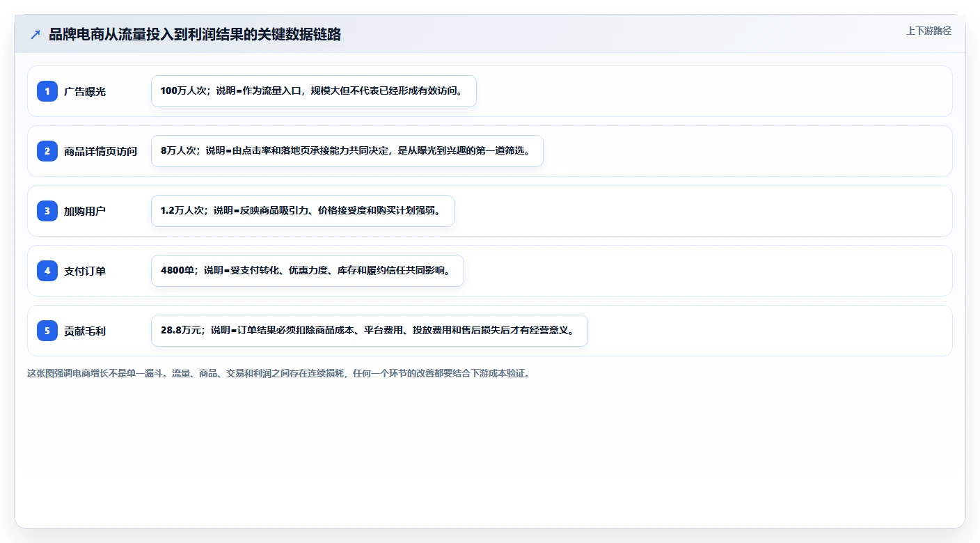The width and height of the screenshot is (980, 543).
Task: Click the 加购用户 step label
Action: 85,211
